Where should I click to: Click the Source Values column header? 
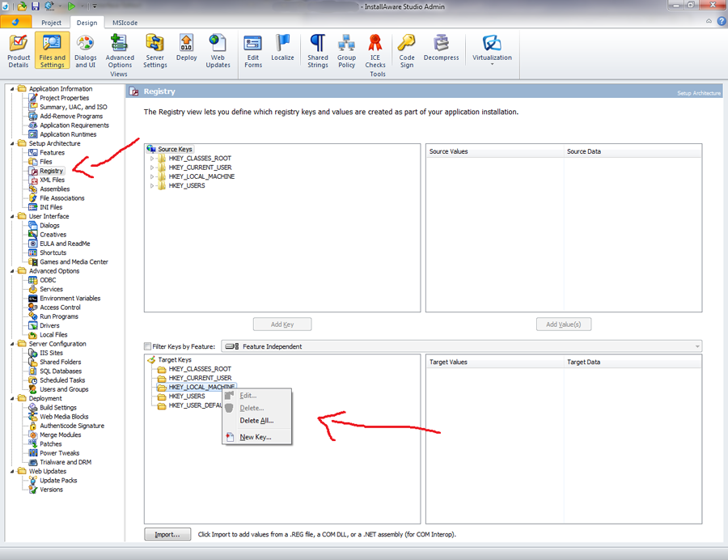(x=495, y=151)
